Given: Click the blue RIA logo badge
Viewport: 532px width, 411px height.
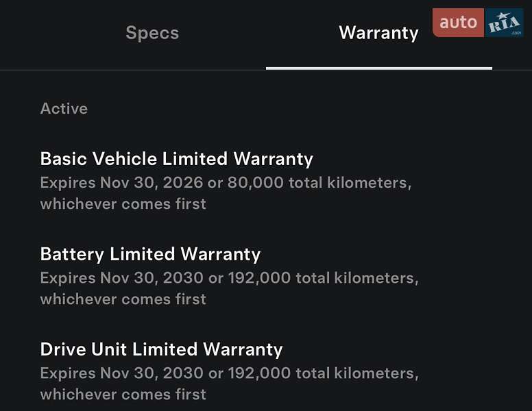Looking at the screenshot, I should [x=505, y=23].
